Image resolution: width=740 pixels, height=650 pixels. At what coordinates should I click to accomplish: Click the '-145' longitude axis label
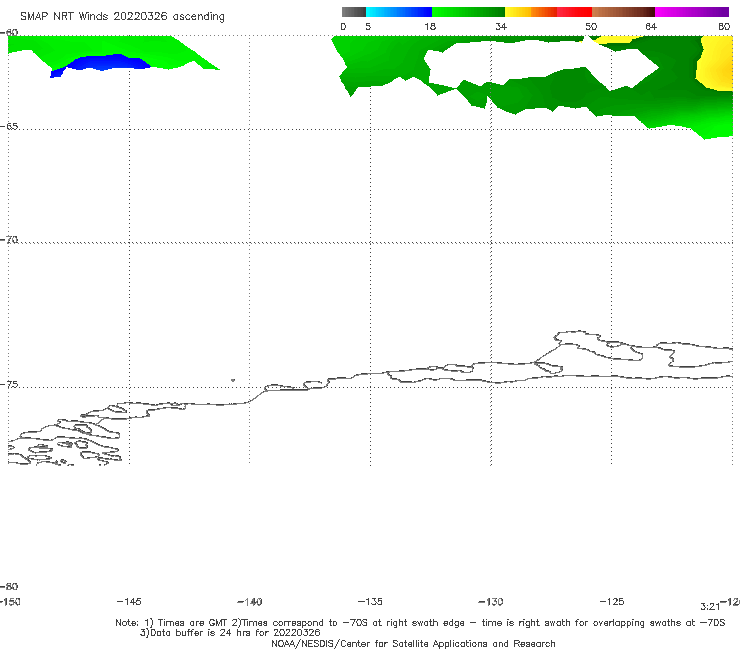point(129,602)
